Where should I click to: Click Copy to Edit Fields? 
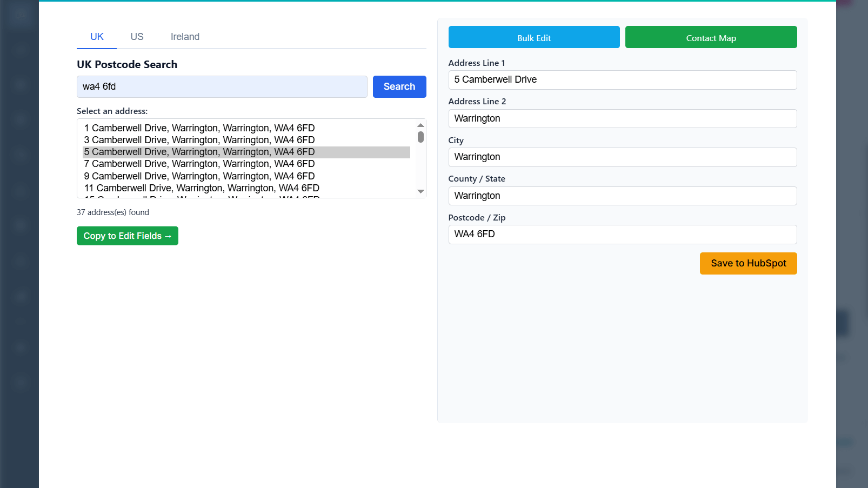coord(127,236)
